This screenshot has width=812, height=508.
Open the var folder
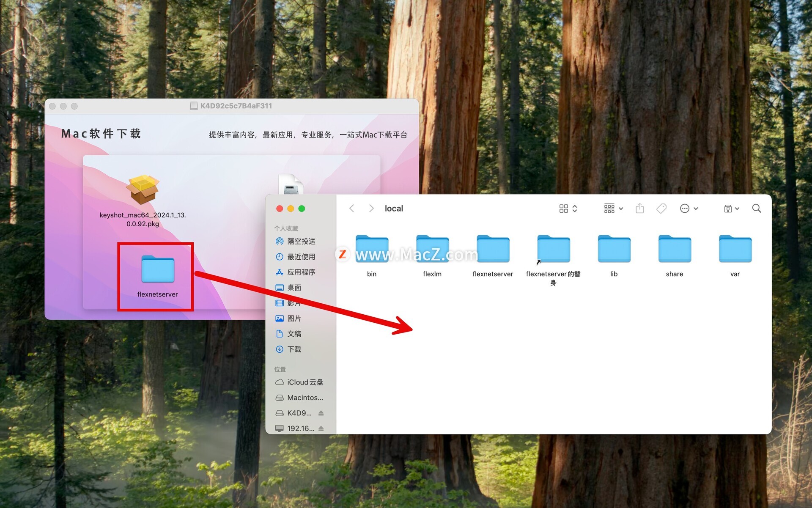click(x=735, y=249)
